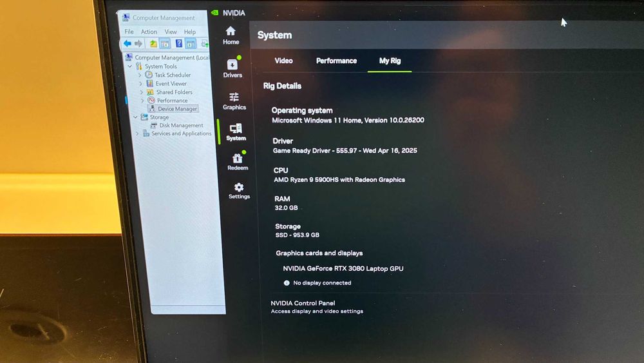
Task: Click the Performance monitor icon
Action: pos(151,101)
